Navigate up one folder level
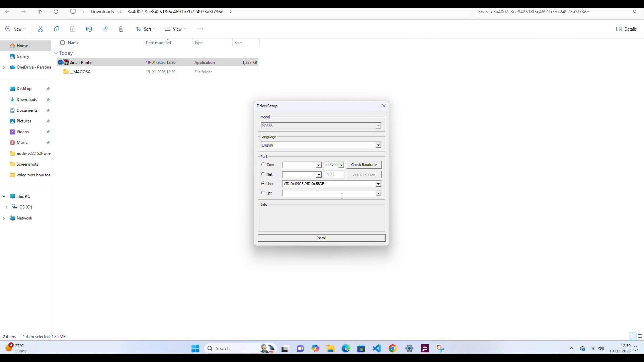This screenshot has width=644, height=362. pyautogui.click(x=40, y=12)
